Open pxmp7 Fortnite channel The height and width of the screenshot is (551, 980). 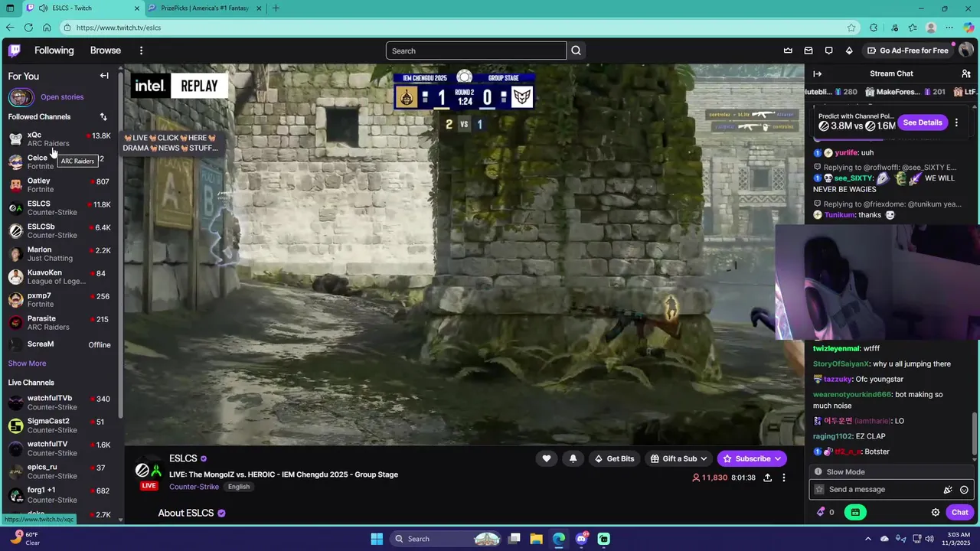[60, 299]
